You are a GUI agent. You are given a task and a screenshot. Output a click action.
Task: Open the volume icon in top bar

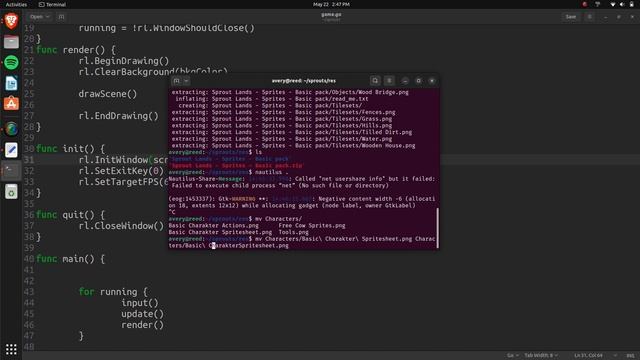point(622,4)
